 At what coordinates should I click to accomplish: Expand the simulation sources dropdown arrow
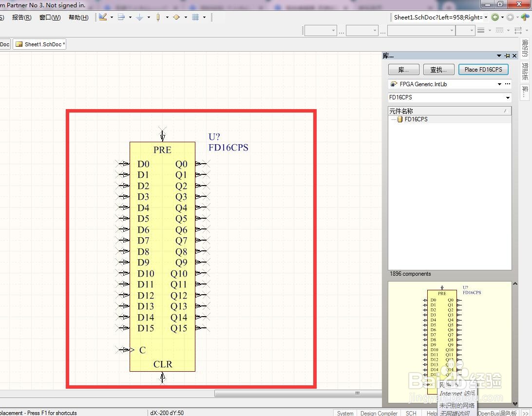pos(186,17)
